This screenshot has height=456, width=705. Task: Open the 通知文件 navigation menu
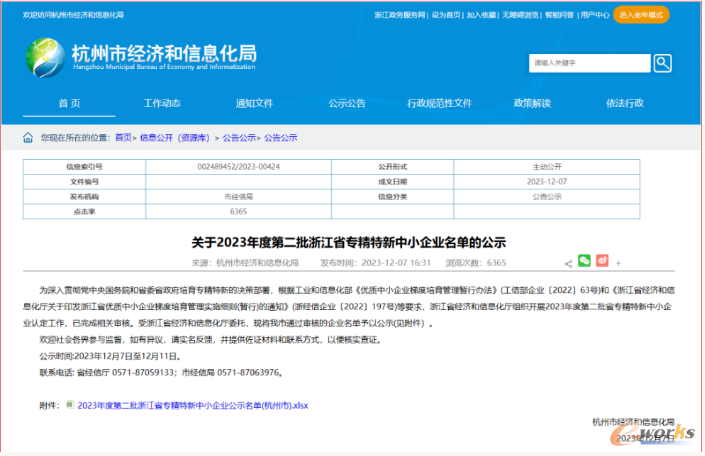click(254, 103)
